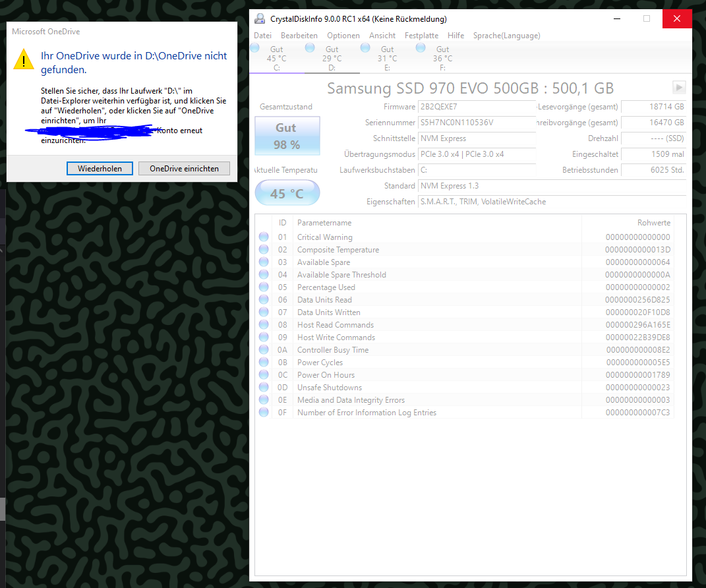Click the Wiederholen button
The width and height of the screenshot is (706, 588).
coord(100,168)
